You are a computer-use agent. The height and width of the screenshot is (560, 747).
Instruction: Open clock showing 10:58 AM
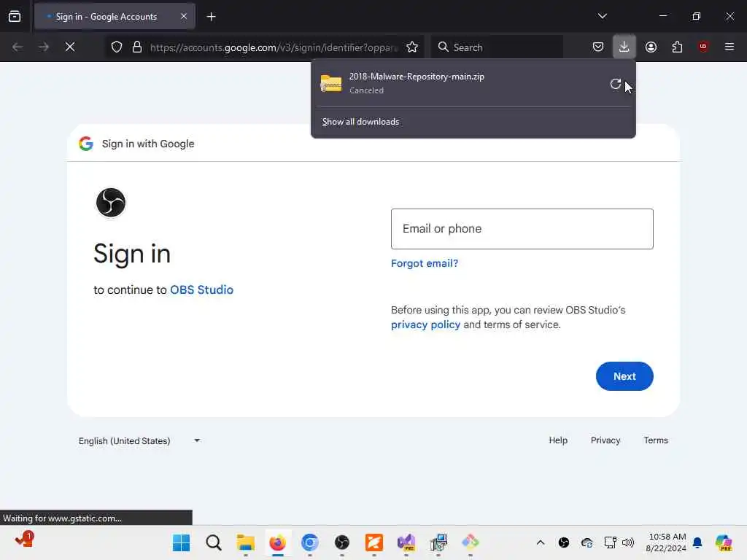[x=665, y=542]
